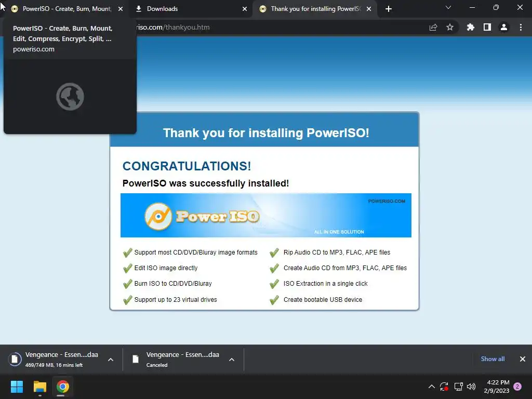Click the downloading Vengeance file progress icon
The height and width of the screenshot is (399, 532).
coord(15,359)
